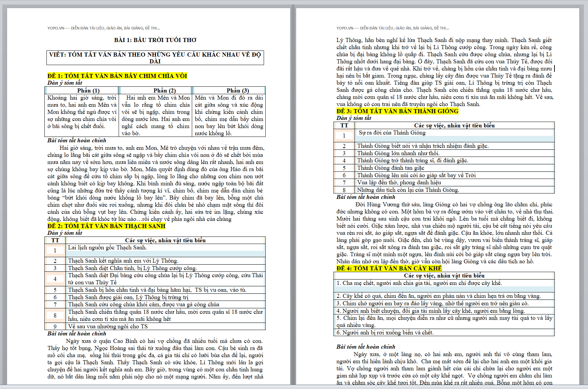Screen dimensions: 588x389
Task: Click the Thánh Gióng table's "Các sự việc, nhân vật tiêu biểu" header
Action: pos(454,125)
